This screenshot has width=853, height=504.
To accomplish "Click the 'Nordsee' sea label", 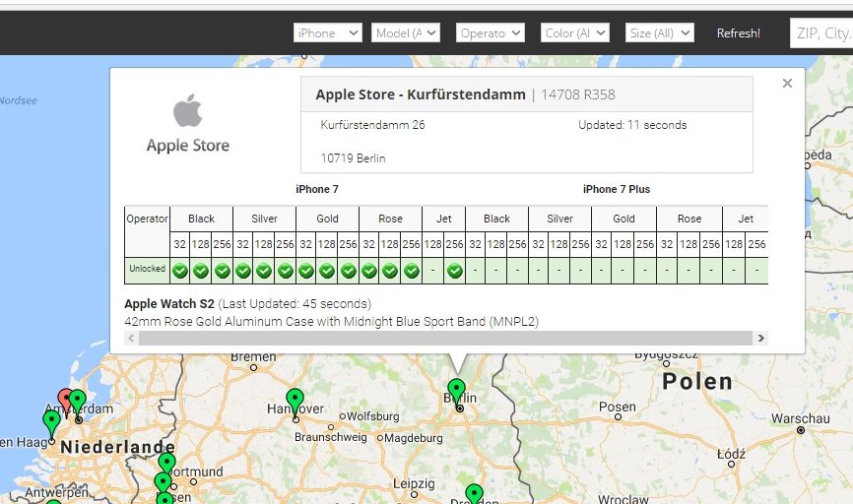I will tap(19, 100).
